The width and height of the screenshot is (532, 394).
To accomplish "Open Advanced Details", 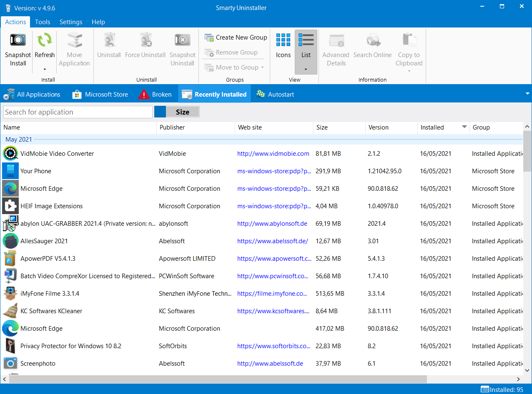I will (x=336, y=40).
